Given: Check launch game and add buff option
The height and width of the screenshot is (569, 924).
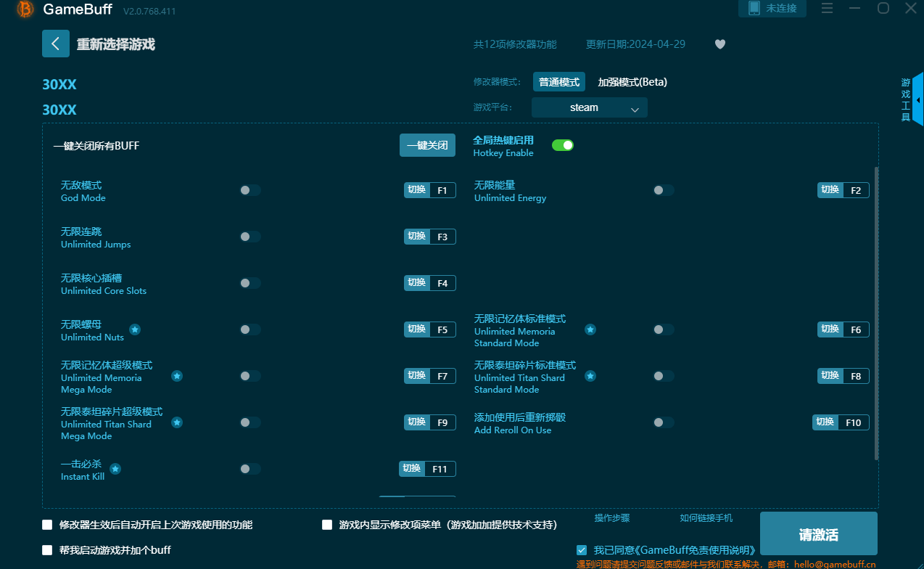Looking at the screenshot, I should coord(48,550).
